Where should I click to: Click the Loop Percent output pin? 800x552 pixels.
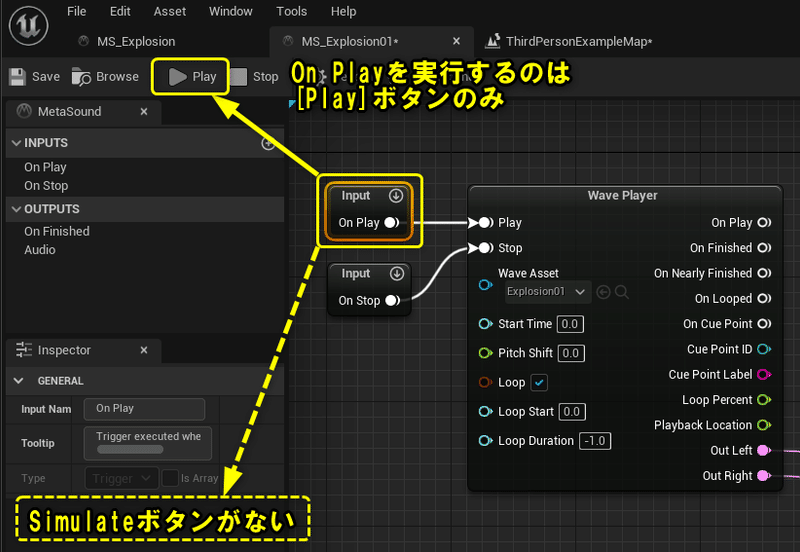[x=764, y=399]
